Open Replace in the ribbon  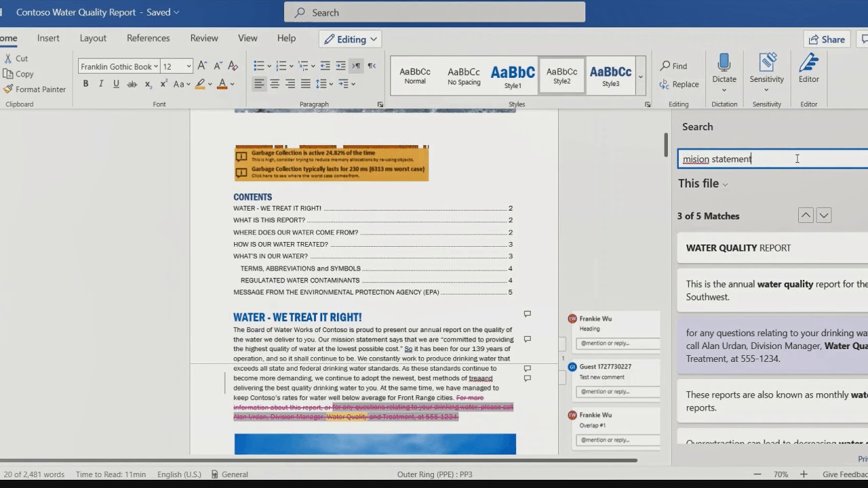[x=679, y=84]
